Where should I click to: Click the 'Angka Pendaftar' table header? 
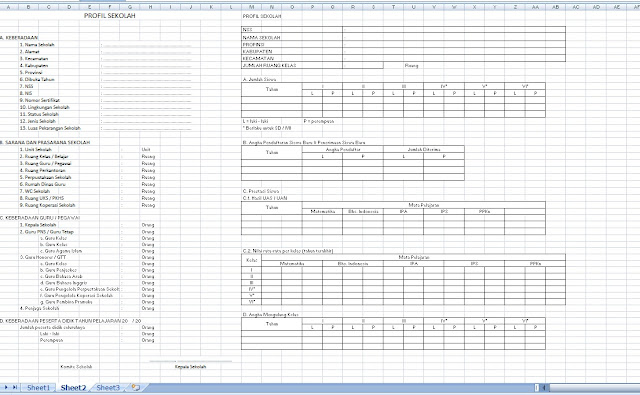[x=343, y=149]
